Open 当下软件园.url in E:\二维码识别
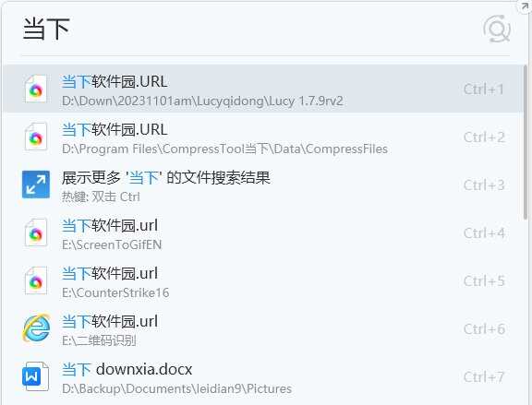532x405 pixels. (263, 328)
